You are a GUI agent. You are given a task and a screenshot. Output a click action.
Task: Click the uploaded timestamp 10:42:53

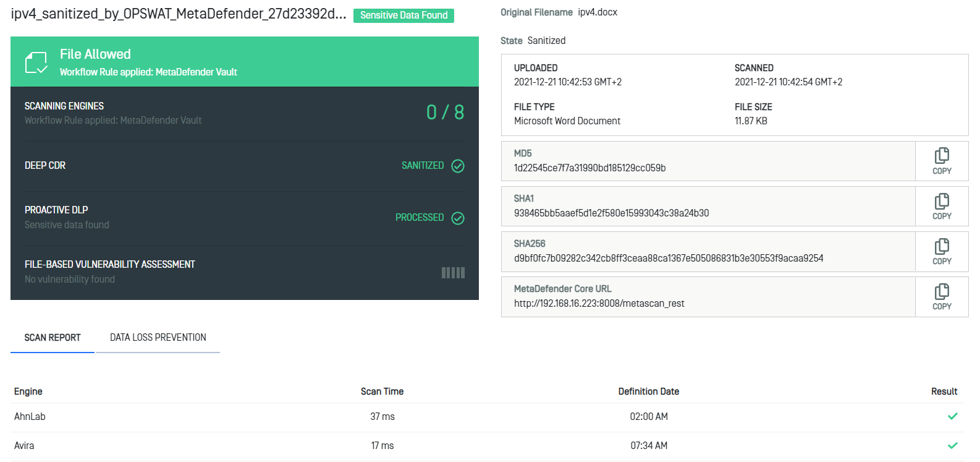tap(568, 82)
